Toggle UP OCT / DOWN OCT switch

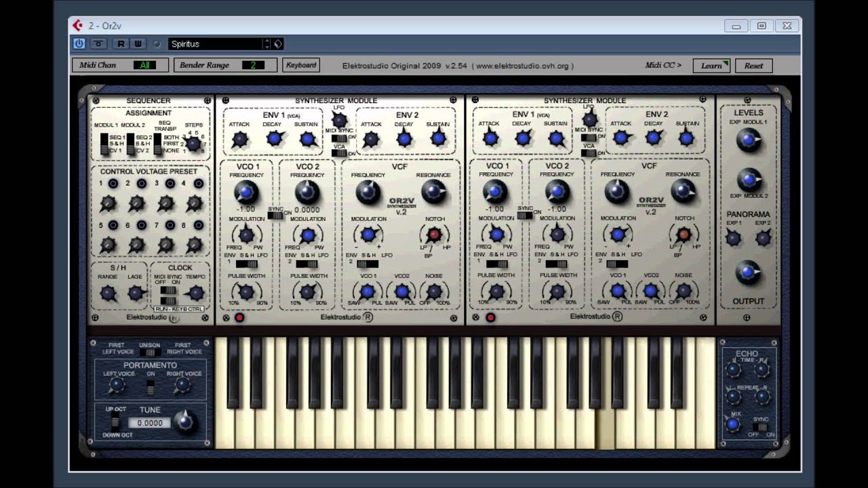(x=115, y=422)
